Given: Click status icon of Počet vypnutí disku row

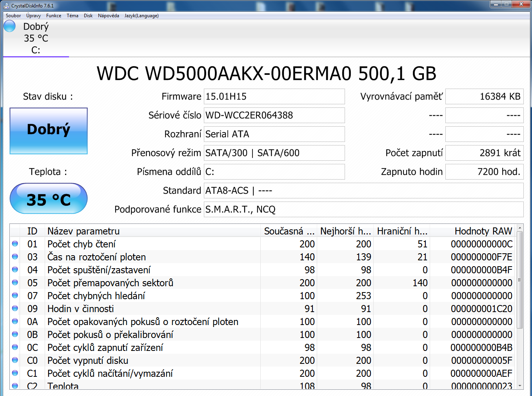Looking at the screenshot, I should click(x=15, y=360).
